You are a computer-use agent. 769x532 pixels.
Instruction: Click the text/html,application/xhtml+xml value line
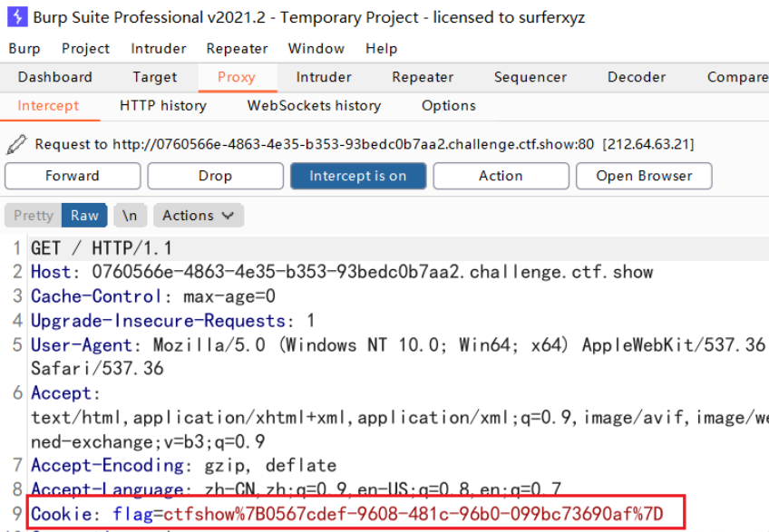pyautogui.click(x=400, y=418)
